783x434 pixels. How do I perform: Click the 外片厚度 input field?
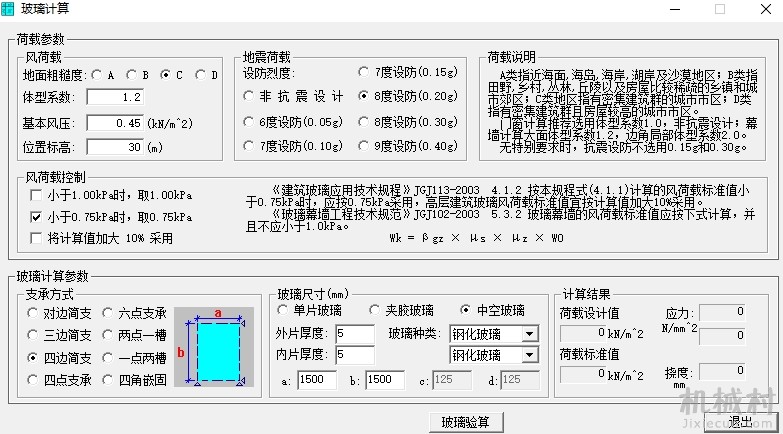355,334
